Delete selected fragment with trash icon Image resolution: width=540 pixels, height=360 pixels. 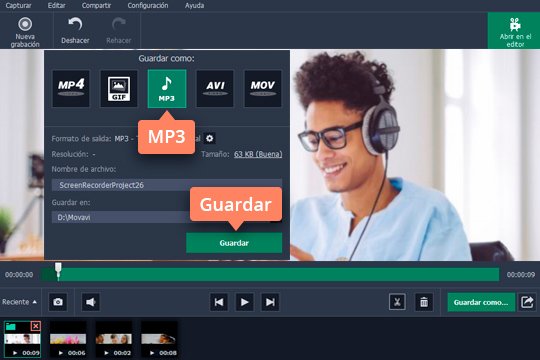coord(424,302)
